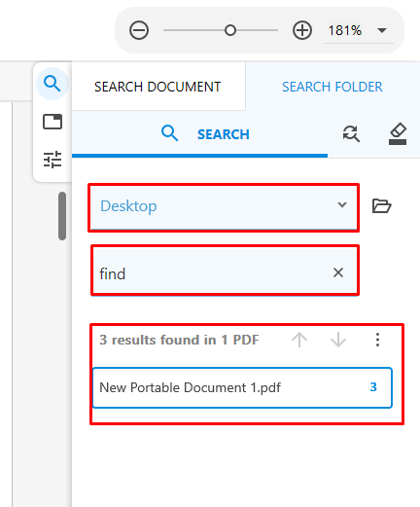Expand the Desktop folder dropdown
This screenshot has width=420, height=507.
[x=224, y=206]
